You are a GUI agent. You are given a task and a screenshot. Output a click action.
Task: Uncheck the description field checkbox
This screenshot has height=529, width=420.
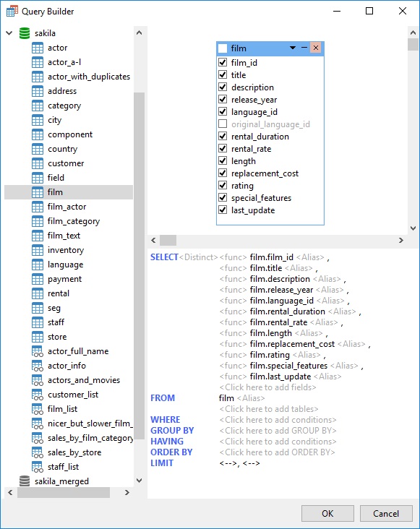(223, 87)
